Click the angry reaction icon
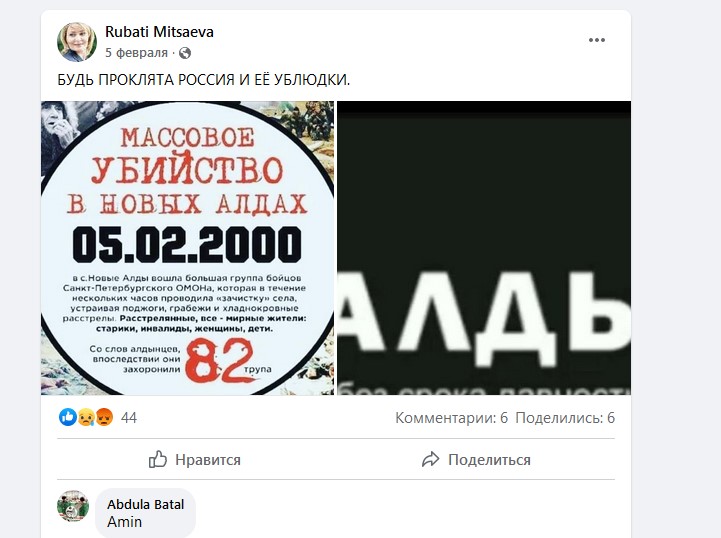The image size is (721, 538). 104,417
